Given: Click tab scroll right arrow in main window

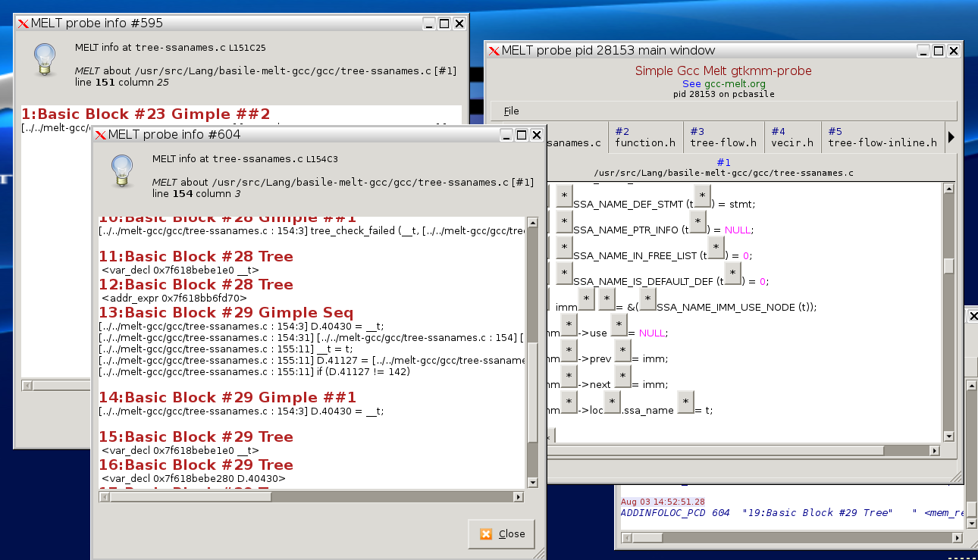Looking at the screenshot, I should click(951, 137).
